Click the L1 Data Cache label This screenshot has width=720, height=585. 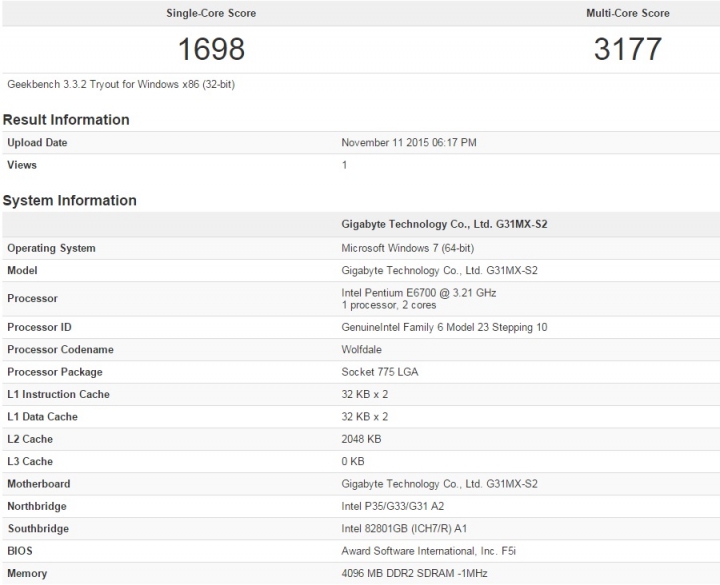tap(43, 417)
